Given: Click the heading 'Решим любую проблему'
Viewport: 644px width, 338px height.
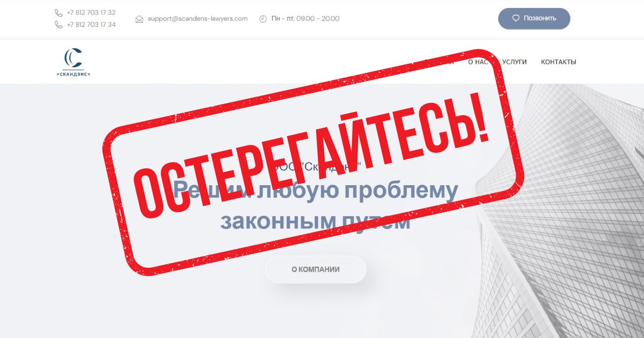Looking at the screenshot, I should tap(316, 190).
